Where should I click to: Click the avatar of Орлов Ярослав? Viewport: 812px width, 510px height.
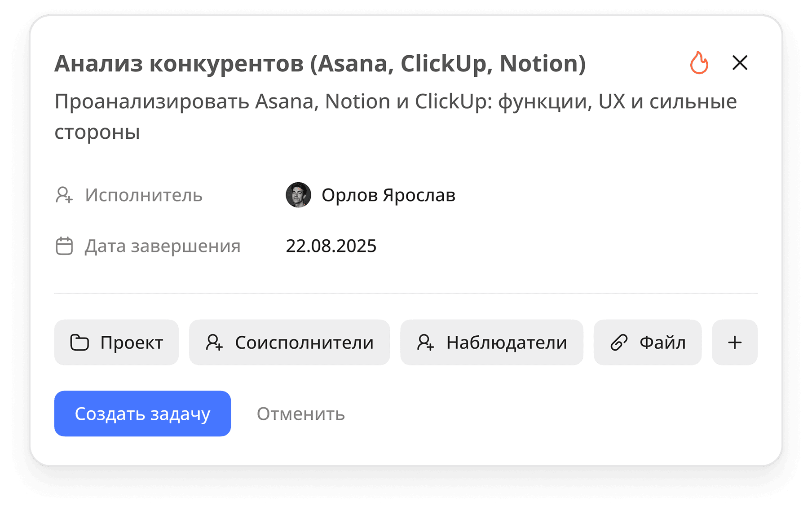click(x=298, y=195)
